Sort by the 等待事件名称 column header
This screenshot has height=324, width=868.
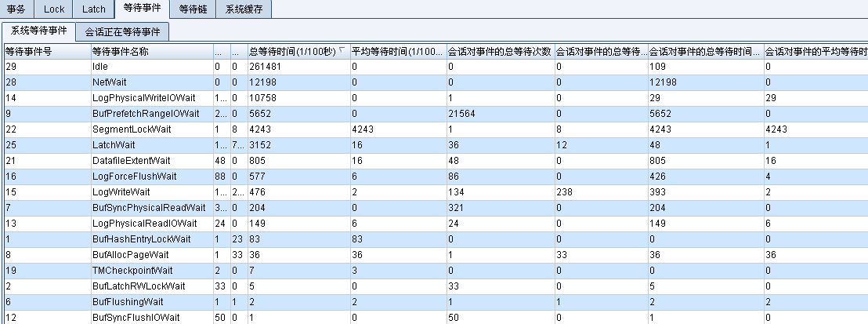pyautogui.click(x=150, y=52)
